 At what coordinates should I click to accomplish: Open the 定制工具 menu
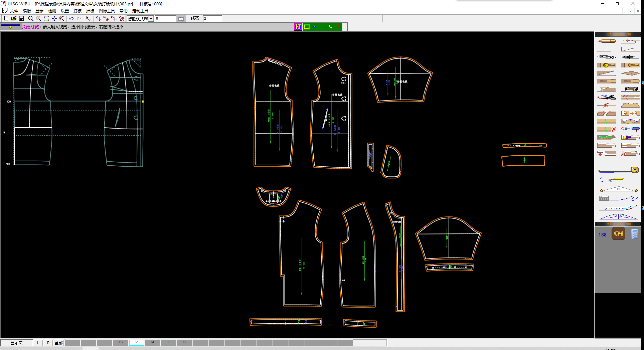pyautogui.click(x=140, y=11)
